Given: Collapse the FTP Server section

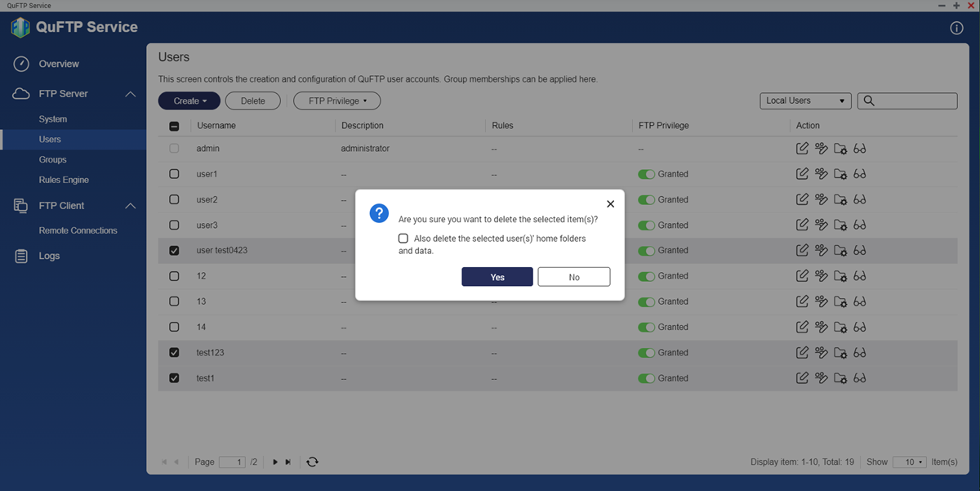Looking at the screenshot, I should (130, 94).
